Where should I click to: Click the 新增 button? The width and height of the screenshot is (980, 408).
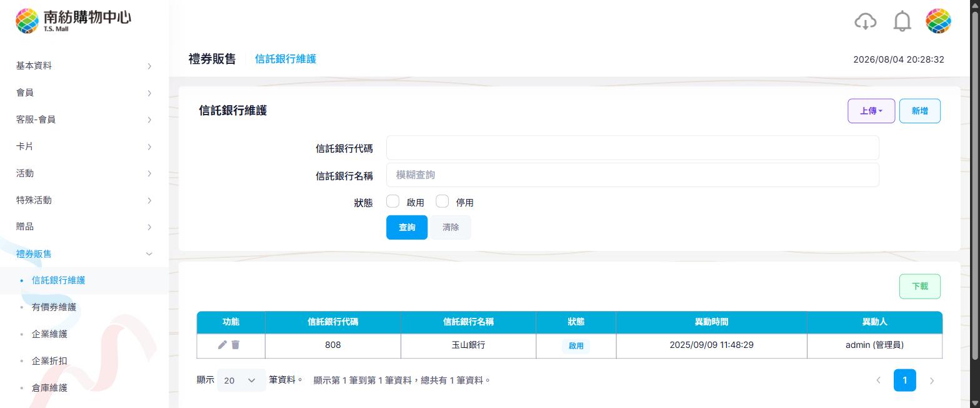(x=919, y=111)
